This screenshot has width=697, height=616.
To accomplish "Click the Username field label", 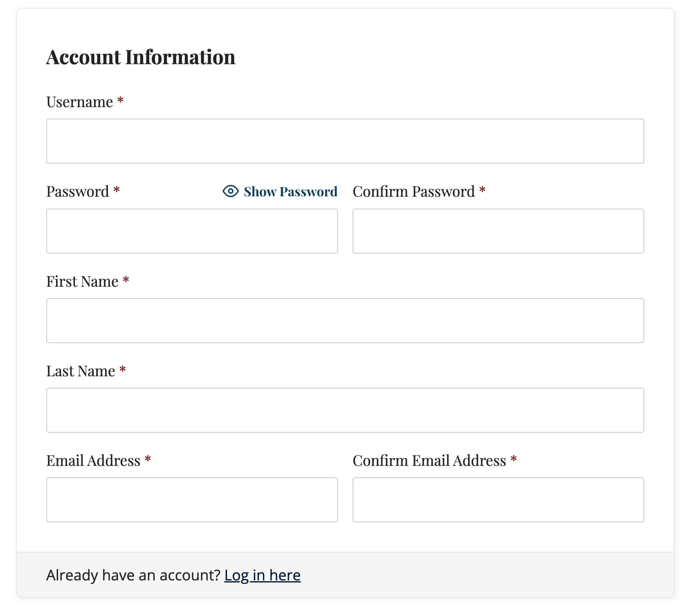I will (x=79, y=101).
